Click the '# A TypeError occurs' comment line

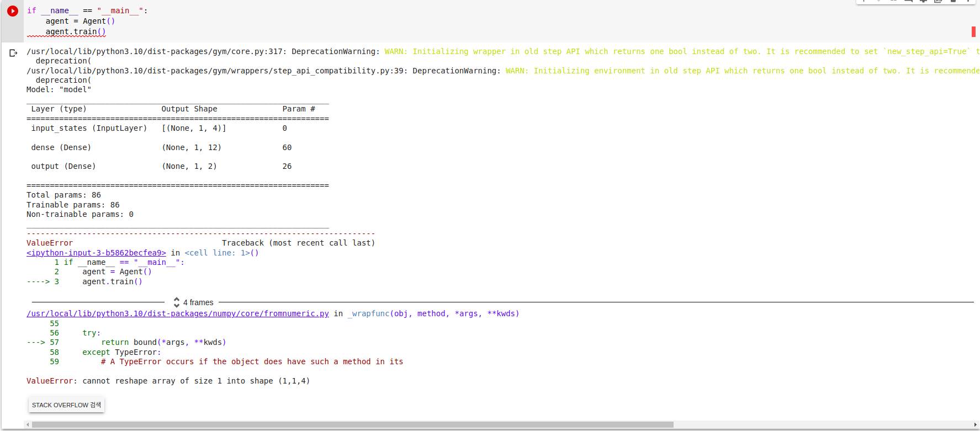pos(252,361)
